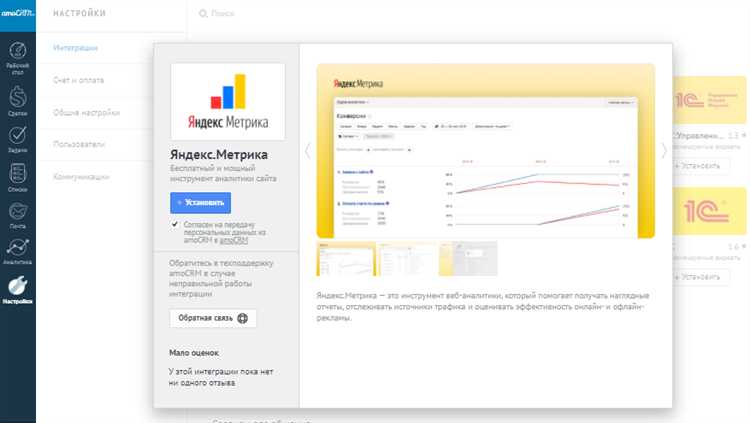Click the Настройки rocket icon
This screenshot has width=750, height=423.
(x=17, y=289)
